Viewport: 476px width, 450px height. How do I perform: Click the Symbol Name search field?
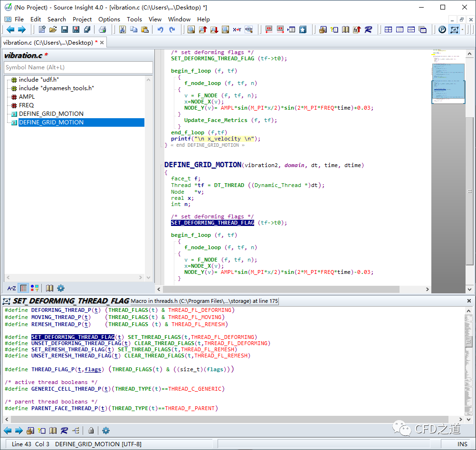click(78, 67)
